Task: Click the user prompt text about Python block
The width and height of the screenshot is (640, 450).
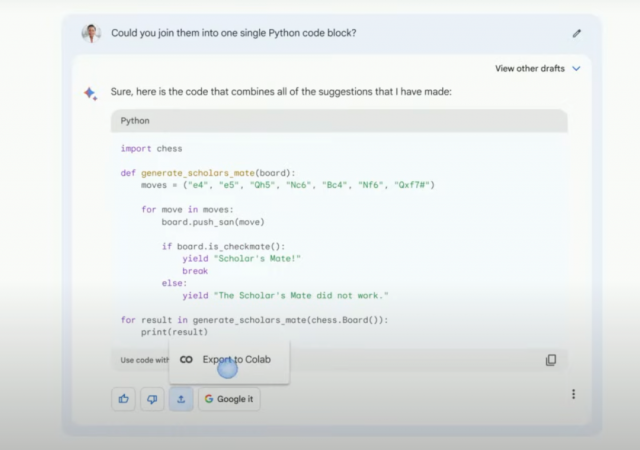Action: [x=233, y=33]
